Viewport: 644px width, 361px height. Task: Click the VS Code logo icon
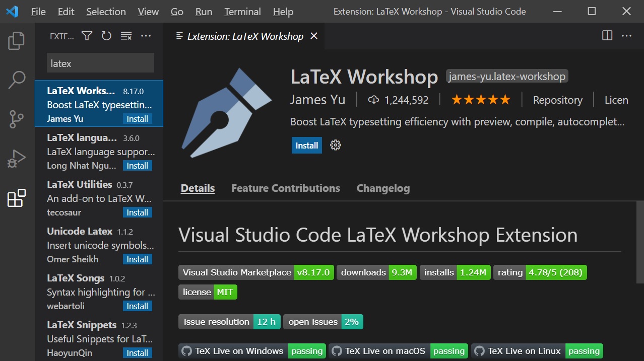pyautogui.click(x=12, y=11)
